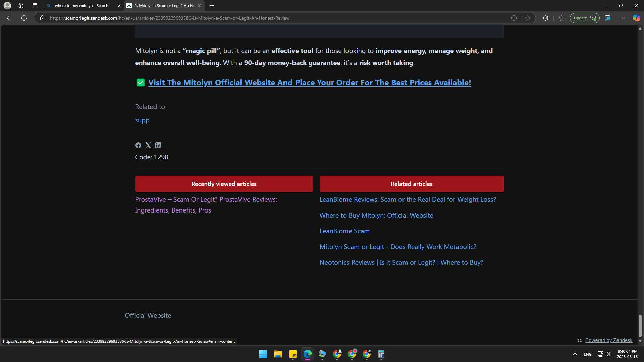Open the Chrome icon with the pink circle badge
644x362 pixels.
352,354
